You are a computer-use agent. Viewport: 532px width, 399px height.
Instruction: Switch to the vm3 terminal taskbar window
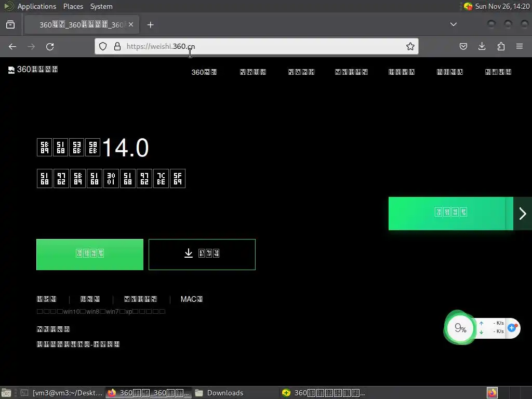pos(61,393)
